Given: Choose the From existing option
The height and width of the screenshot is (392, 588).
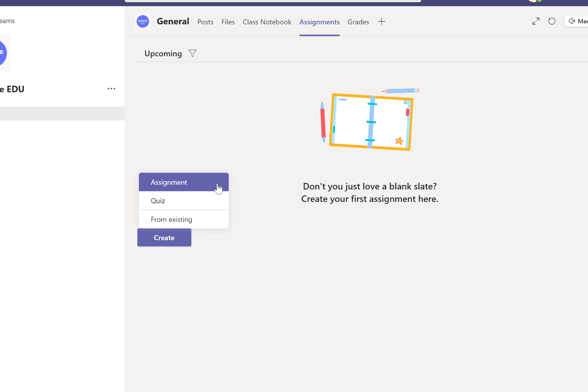Looking at the screenshot, I should [171, 219].
